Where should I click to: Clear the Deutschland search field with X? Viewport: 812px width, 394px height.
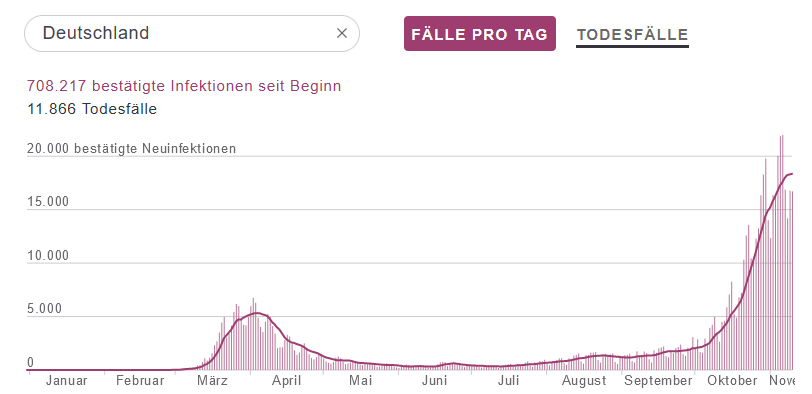(342, 34)
